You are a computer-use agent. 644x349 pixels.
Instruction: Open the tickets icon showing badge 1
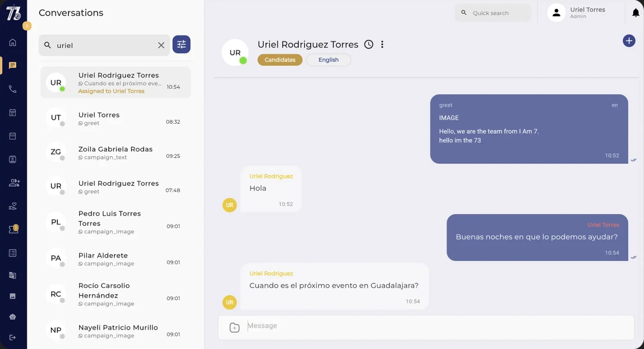click(x=13, y=229)
